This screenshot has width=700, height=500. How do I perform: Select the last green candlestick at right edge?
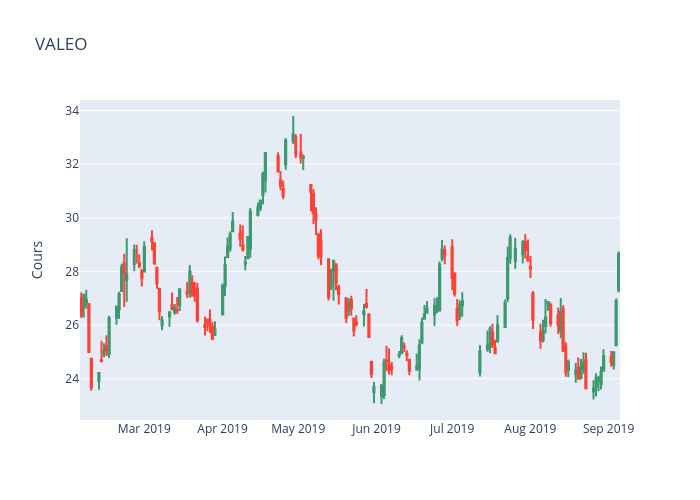tap(618, 271)
